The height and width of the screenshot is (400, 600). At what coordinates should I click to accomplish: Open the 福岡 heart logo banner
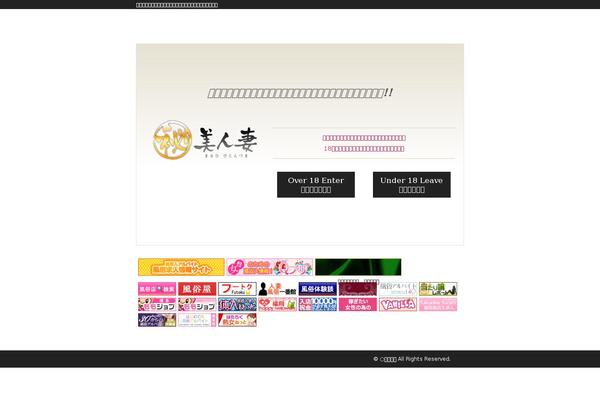point(277,304)
